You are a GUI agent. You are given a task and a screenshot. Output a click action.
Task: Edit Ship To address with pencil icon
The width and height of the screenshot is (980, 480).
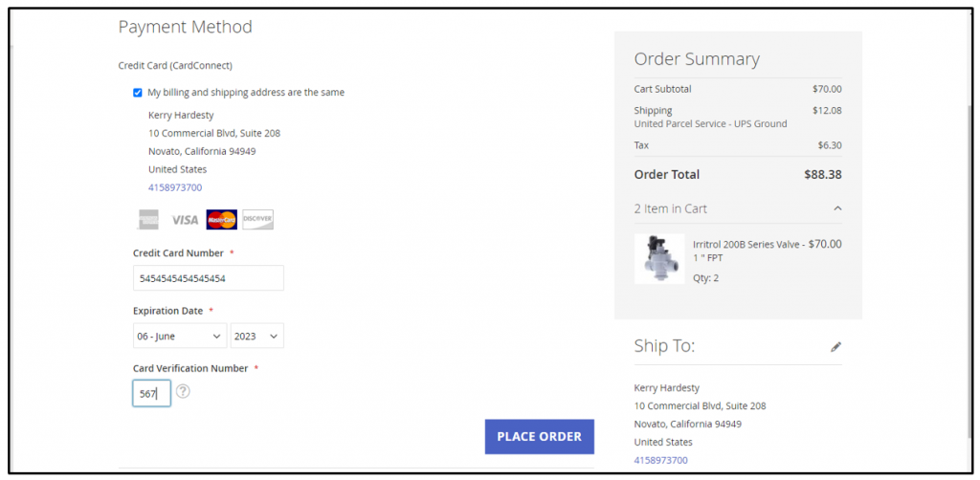(835, 347)
